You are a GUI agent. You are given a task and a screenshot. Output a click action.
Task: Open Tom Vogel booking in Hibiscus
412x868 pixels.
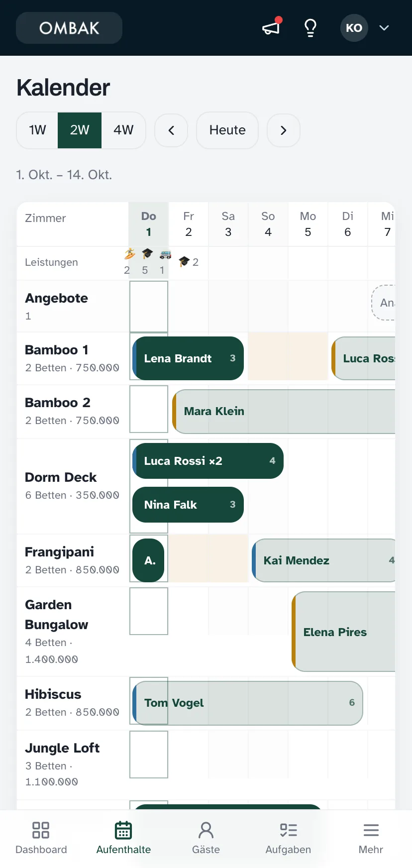tap(247, 703)
